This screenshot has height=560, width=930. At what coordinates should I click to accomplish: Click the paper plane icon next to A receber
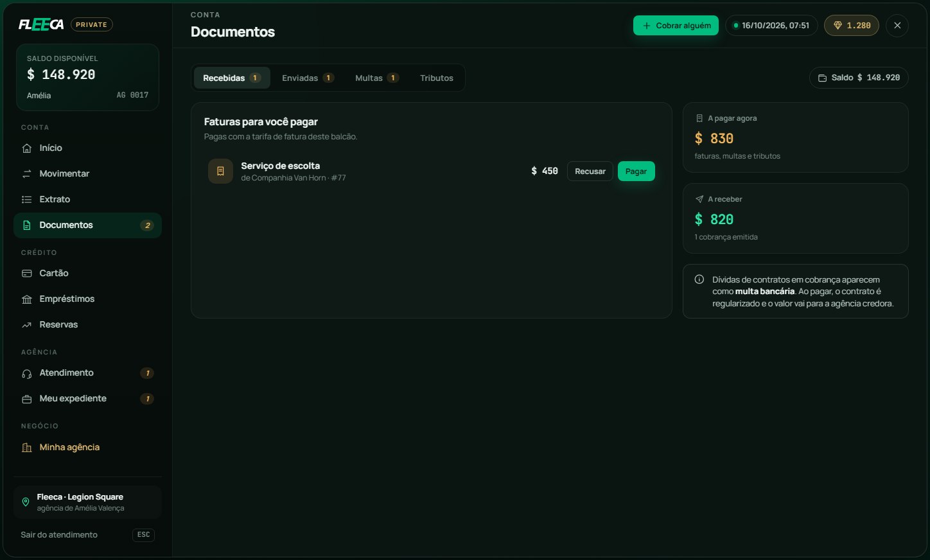tap(699, 199)
